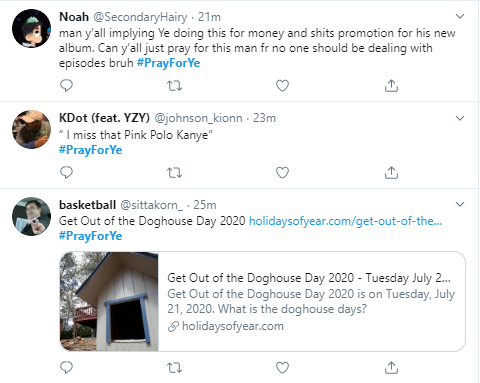Share Noah's tweet via share icon
Viewport: 480px width, 383px height.
pyautogui.click(x=391, y=86)
